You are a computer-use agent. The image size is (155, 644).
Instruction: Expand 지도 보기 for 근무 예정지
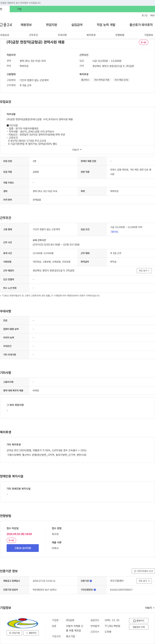(x=144, y=270)
